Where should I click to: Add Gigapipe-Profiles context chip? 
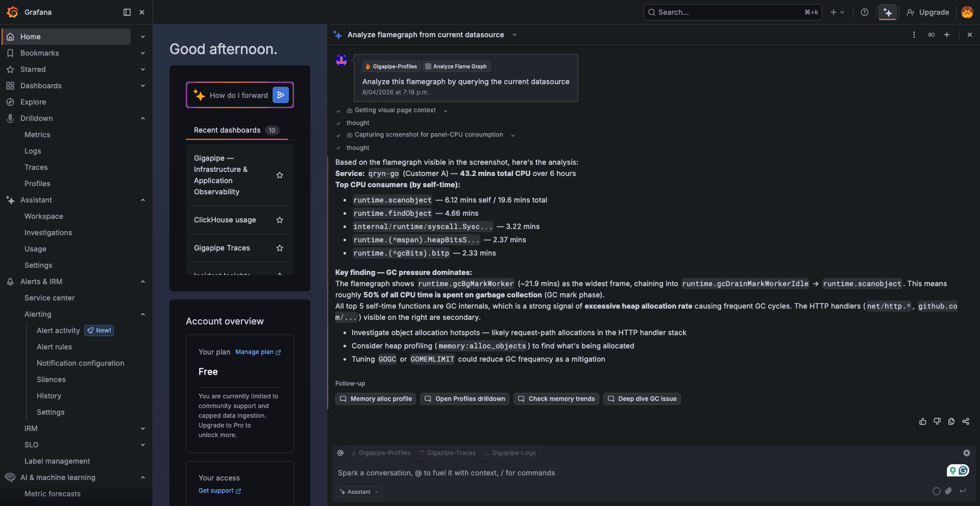381,453
